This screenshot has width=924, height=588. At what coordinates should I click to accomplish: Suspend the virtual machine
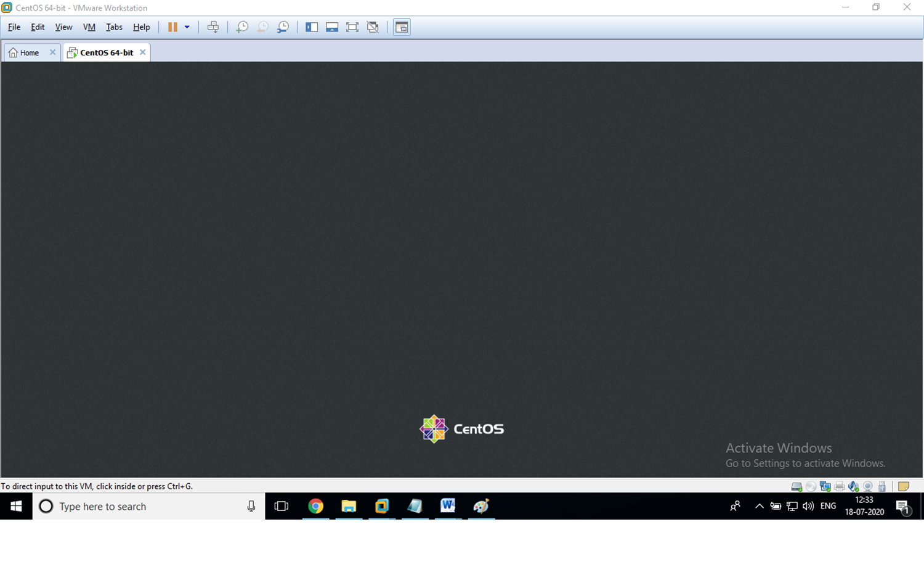coord(171,27)
